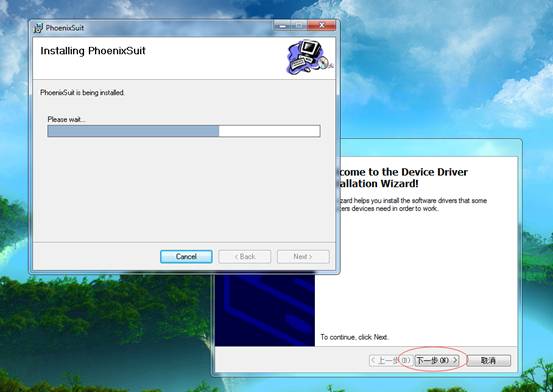Click the installer computer graphic in header

(309, 57)
